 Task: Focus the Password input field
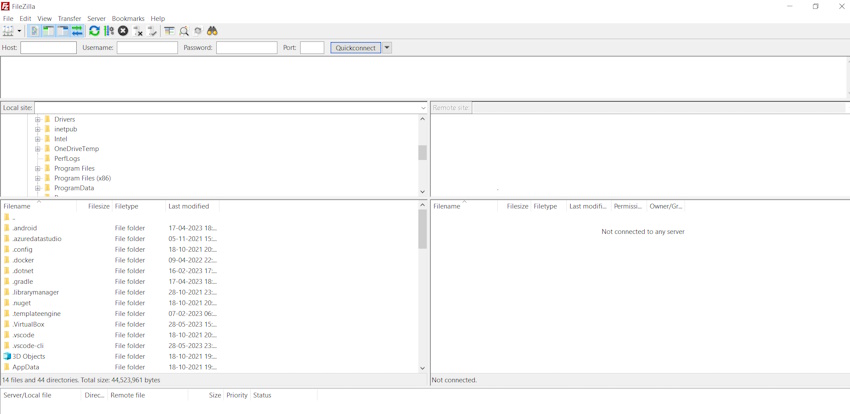tap(247, 48)
